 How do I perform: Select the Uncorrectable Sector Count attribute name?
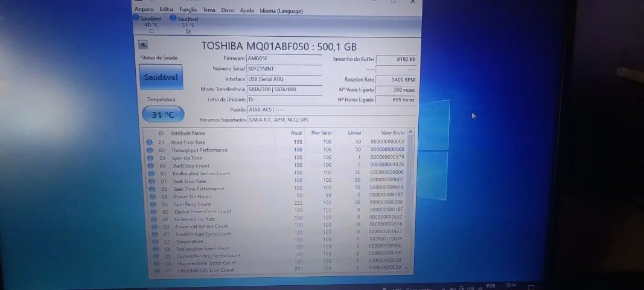click(x=206, y=263)
